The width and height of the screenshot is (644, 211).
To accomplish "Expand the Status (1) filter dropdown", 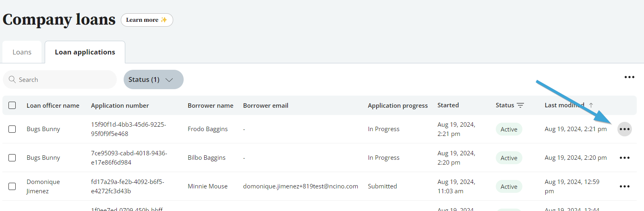I will pyautogui.click(x=153, y=79).
